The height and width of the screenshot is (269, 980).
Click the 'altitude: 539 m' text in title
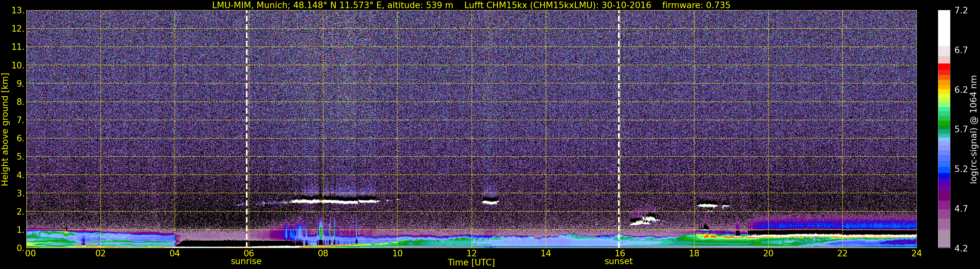click(420, 5)
